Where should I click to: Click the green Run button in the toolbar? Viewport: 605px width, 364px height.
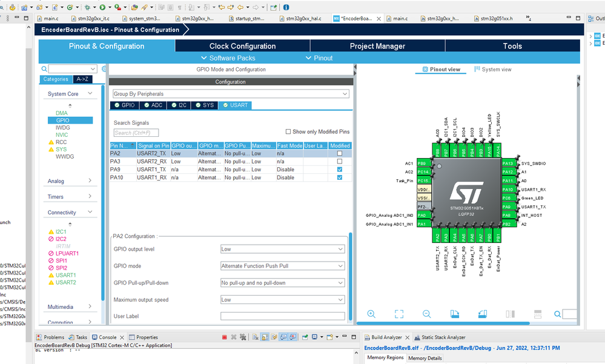(x=102, y=7)
